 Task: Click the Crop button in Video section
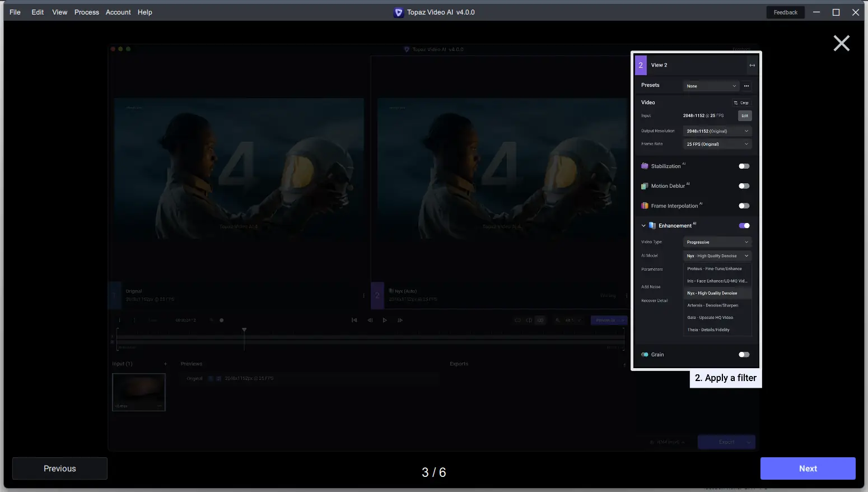(x=741, y=103)
